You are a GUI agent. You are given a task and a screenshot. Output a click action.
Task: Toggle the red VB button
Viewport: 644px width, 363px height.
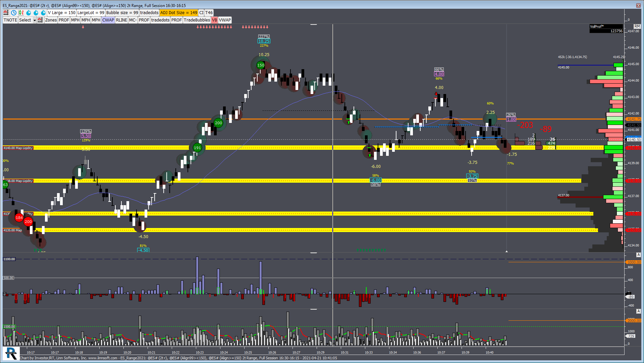click(x=215, y=20)
